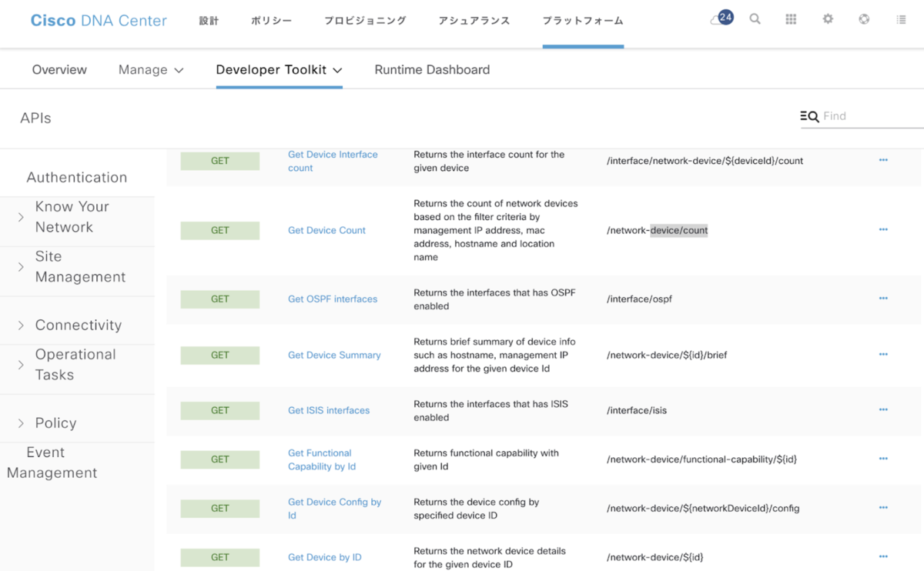Image resolution: width=924 pixels, height=571 pixels.
Task: Switch to the Overview tab
Action: [x=59, y=70]
